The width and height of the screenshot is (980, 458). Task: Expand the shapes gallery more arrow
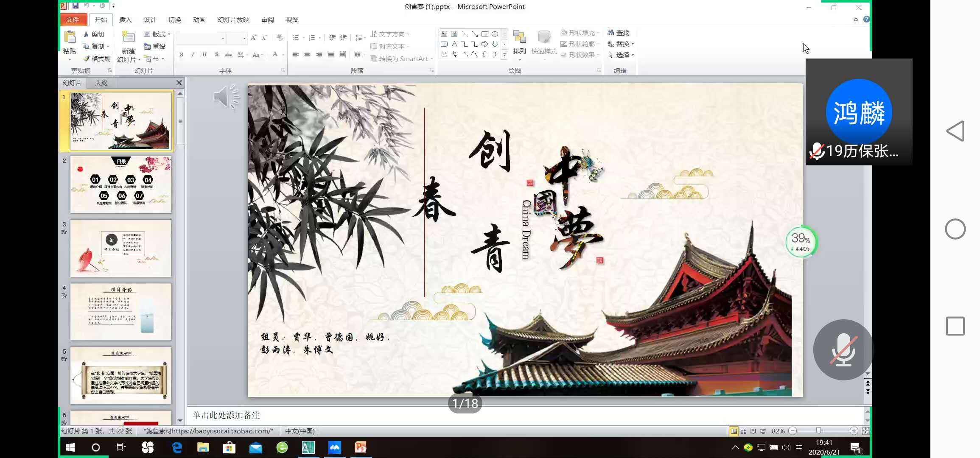(x=504, y=55)
